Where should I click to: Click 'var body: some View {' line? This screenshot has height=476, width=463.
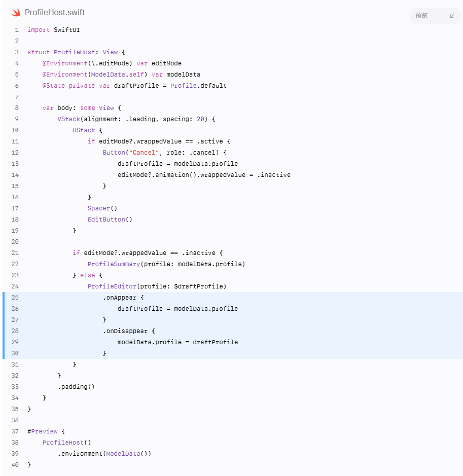point(82,108)
